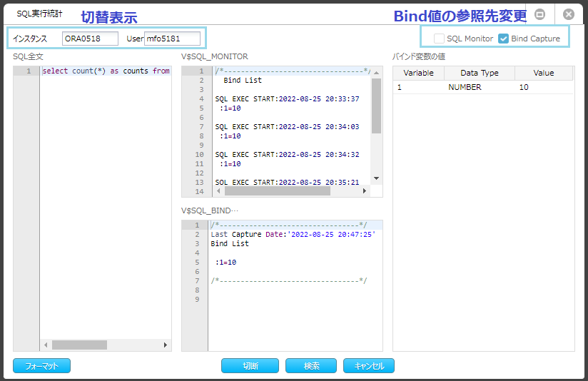Click V$SQL_MONITOR vertical scrollbar thumb
This screenshot has width=588, height=381.
[x=377, y=106]
